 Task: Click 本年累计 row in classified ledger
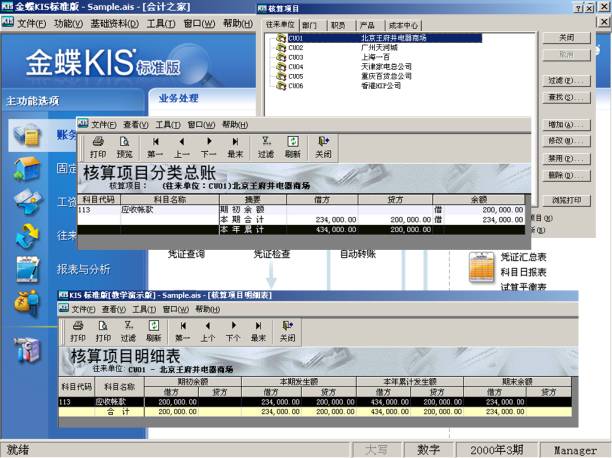click(x=301, y=230)
